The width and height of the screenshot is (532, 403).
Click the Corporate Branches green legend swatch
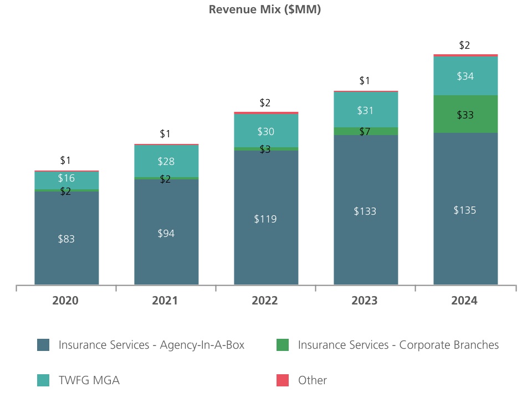(x=283, y=345)
